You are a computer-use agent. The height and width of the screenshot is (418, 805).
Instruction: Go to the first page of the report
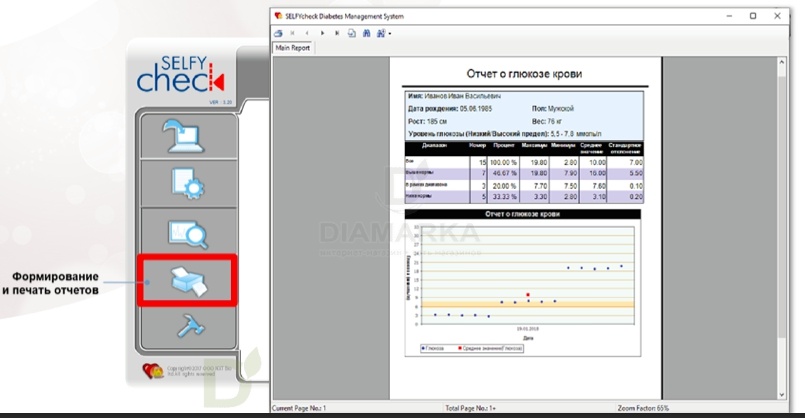click(x=294, y=33)
